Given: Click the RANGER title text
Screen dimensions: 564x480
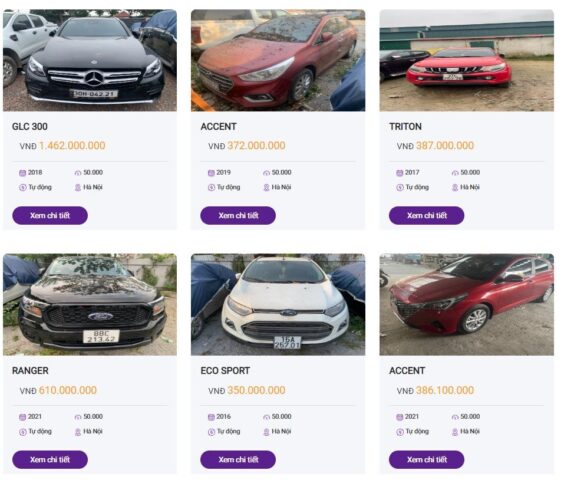Looking at the screenshot, I should (x=30, y=371).
